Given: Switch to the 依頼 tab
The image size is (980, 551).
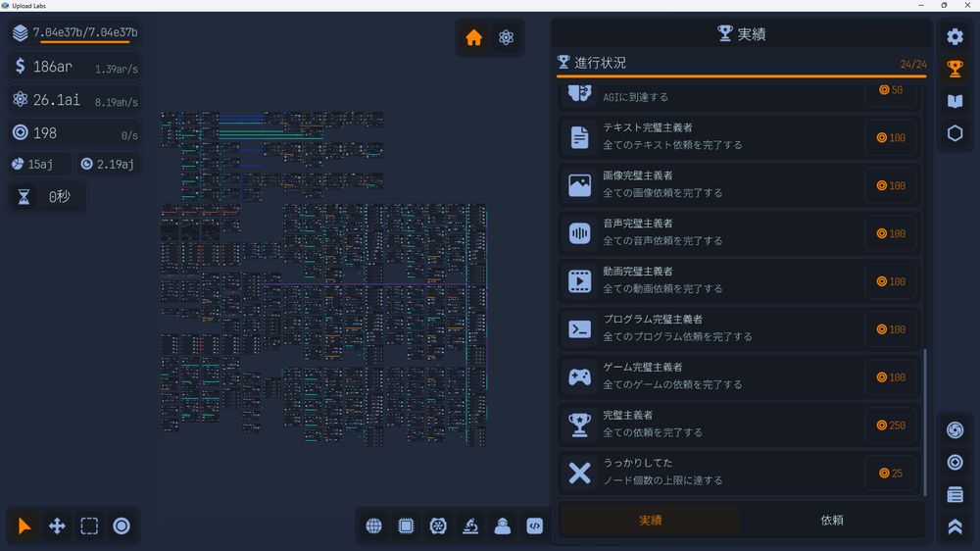Looking at the screenshot, I should 832,521.
